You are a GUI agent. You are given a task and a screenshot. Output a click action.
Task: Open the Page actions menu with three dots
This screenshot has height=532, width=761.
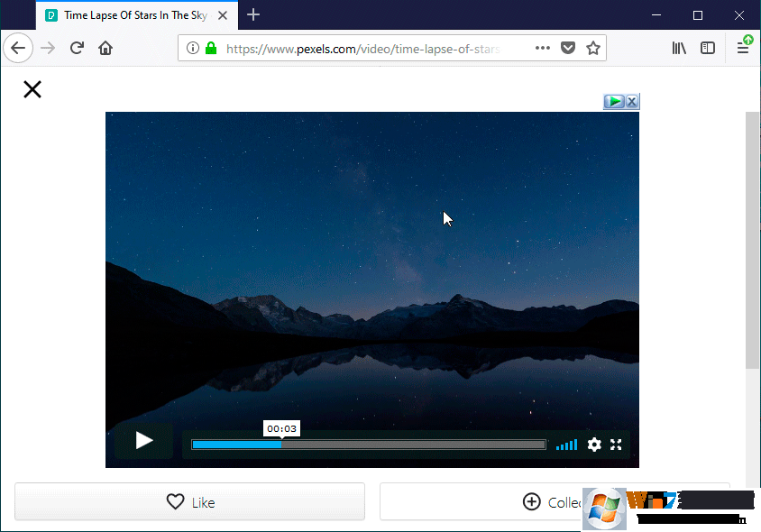point(542,47)
